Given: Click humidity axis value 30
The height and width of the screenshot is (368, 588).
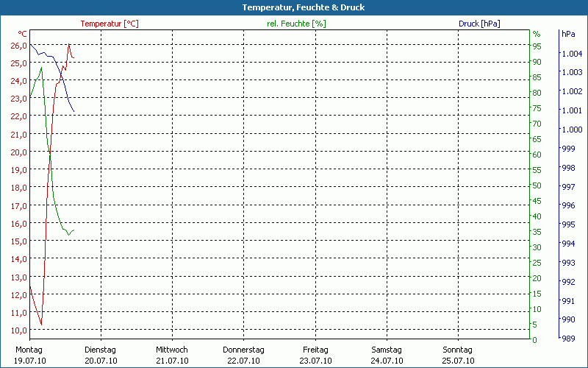Looking at the screenshot, I should [x=537, y=247].
